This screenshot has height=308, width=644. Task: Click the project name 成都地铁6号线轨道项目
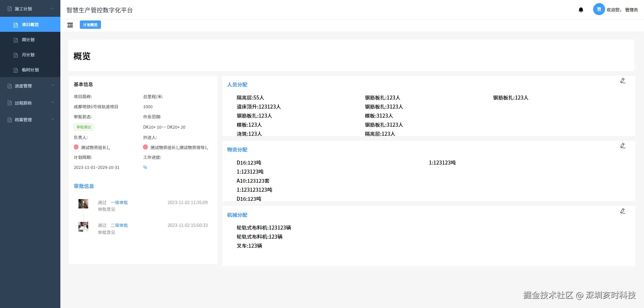pos(96,107)
